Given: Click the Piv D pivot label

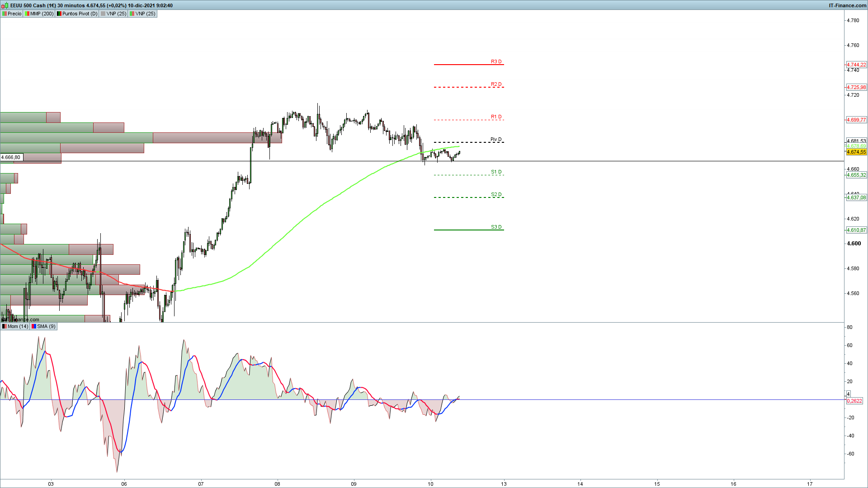Looking at the screenshot, I should click(x=496, y=139).
